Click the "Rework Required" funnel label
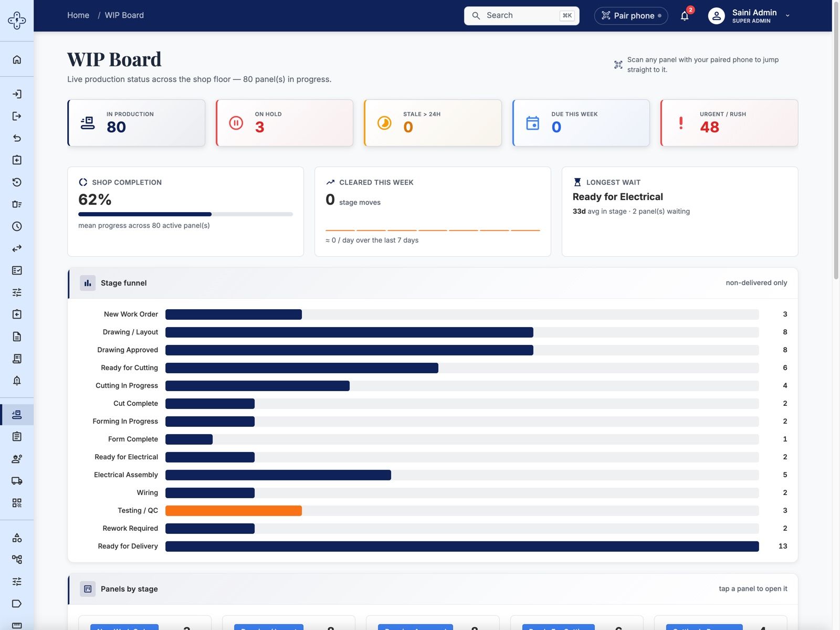Image resolution: width=840 pixels, height=630 pixels. click(130, 528)
